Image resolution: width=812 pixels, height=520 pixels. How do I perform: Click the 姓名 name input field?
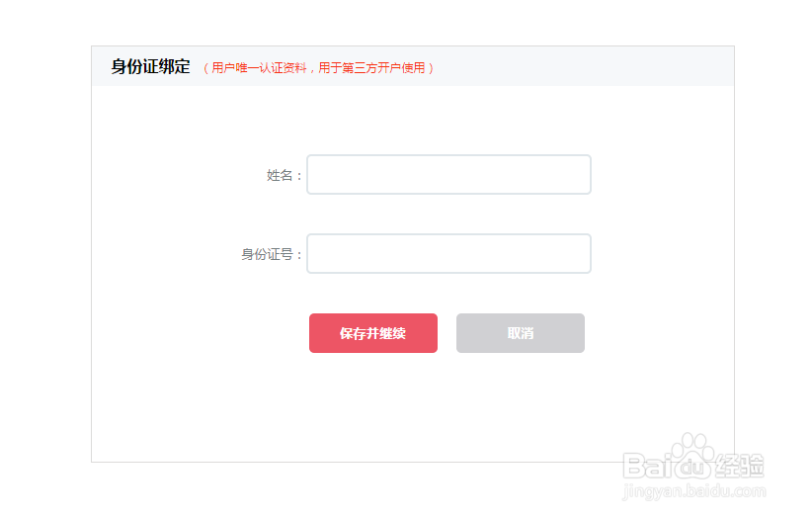pos(448,175)
